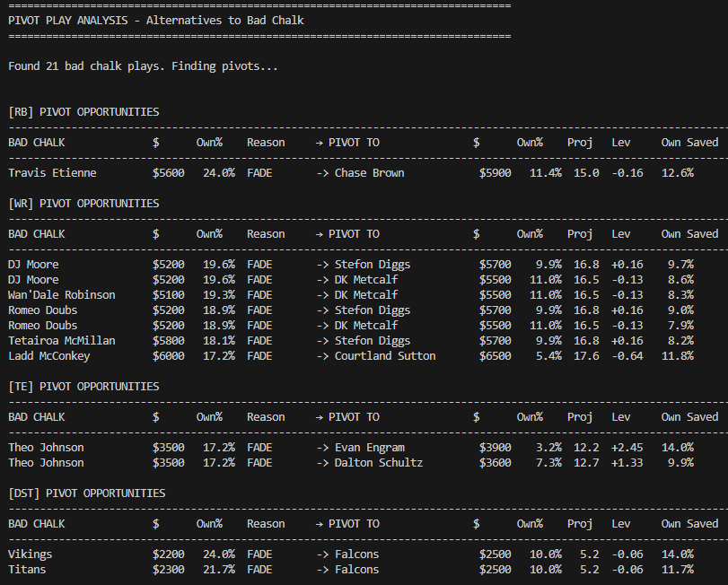Click 'Falcons' in the Vikings row
The image size is (728, 585).
coord(357,554)
